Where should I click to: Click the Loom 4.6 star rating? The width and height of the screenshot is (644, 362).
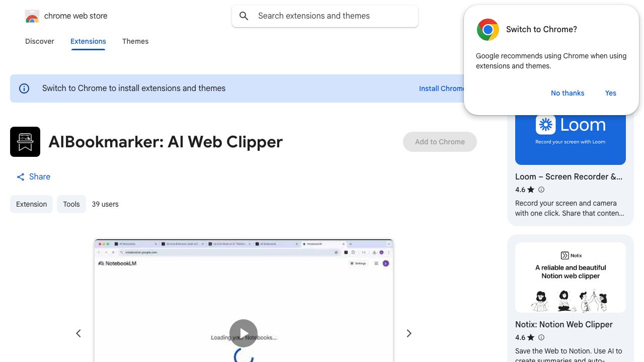point(525,190)
